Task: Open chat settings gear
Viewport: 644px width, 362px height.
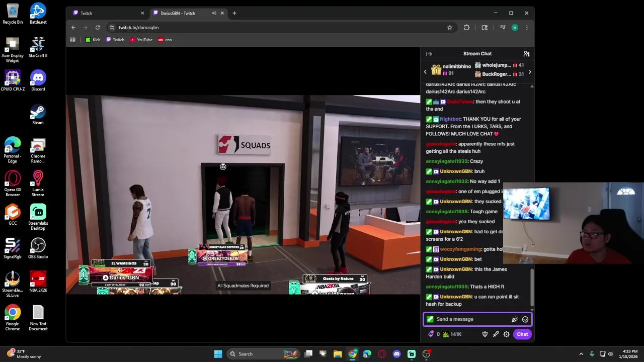Action: pyautogui.click(x=507, y=334)
